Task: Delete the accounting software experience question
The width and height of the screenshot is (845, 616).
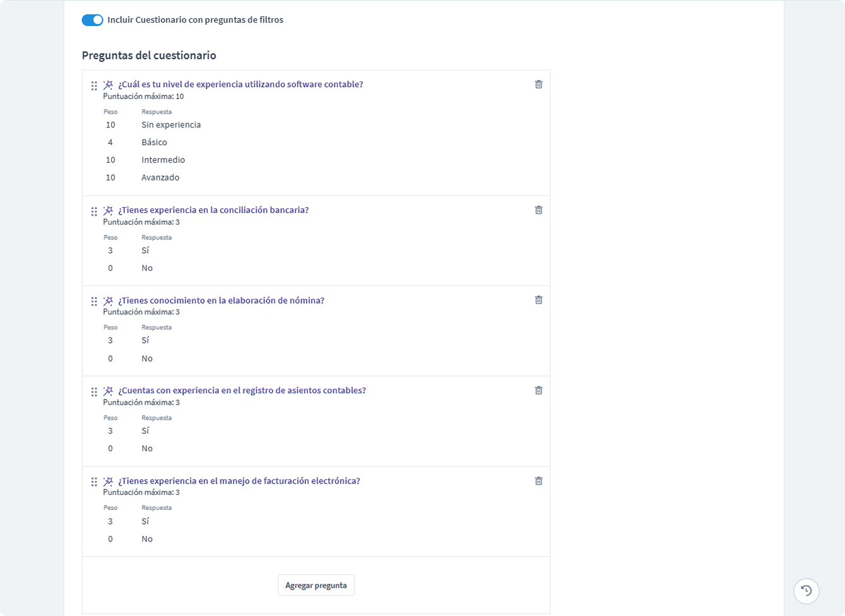Action: click(x=538, y=85)
